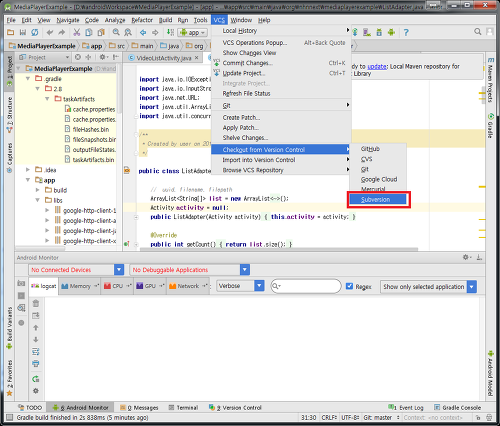Click the Forward navigation arrow

[155, 32]
